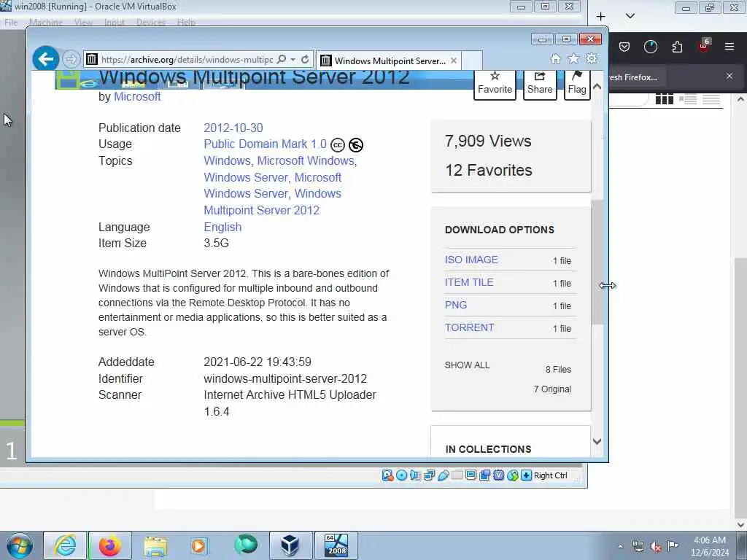This screenshot has height=560, width=747.
Task: Click the Flag button on archive page
Action: 577,83
